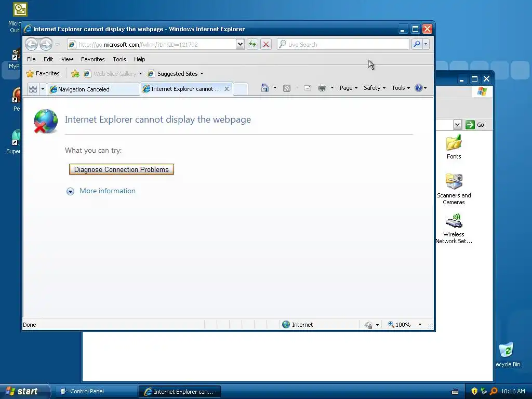Click the network connection tray icon

(484, 391)
